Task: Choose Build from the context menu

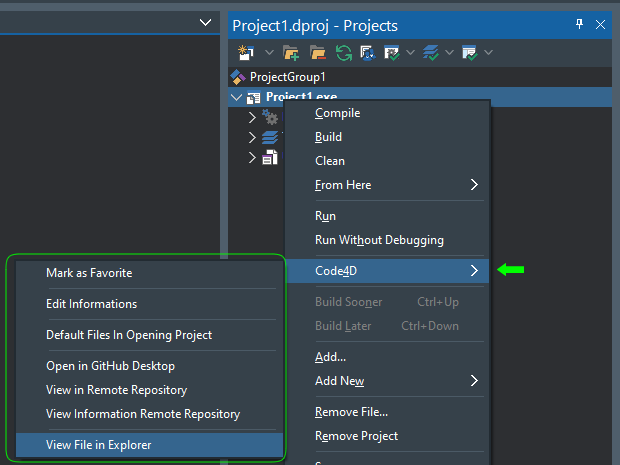Action: (x=388, y=137)
